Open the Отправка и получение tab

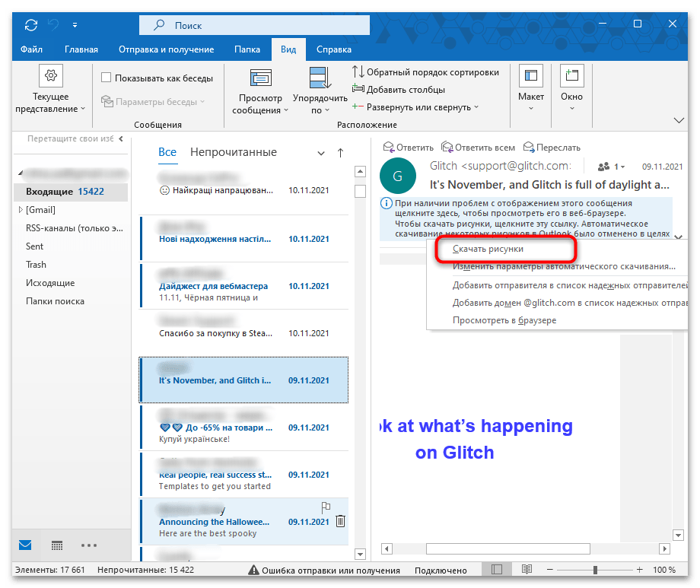click(166, 49)
